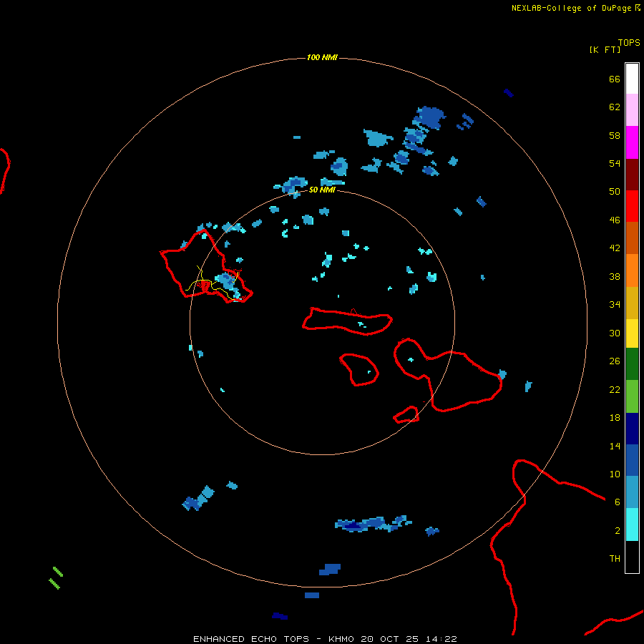Viewport: 644px width, 644px height.
Task: Click the yellow 34 swatch in the legend
Action: pos(632,333)
